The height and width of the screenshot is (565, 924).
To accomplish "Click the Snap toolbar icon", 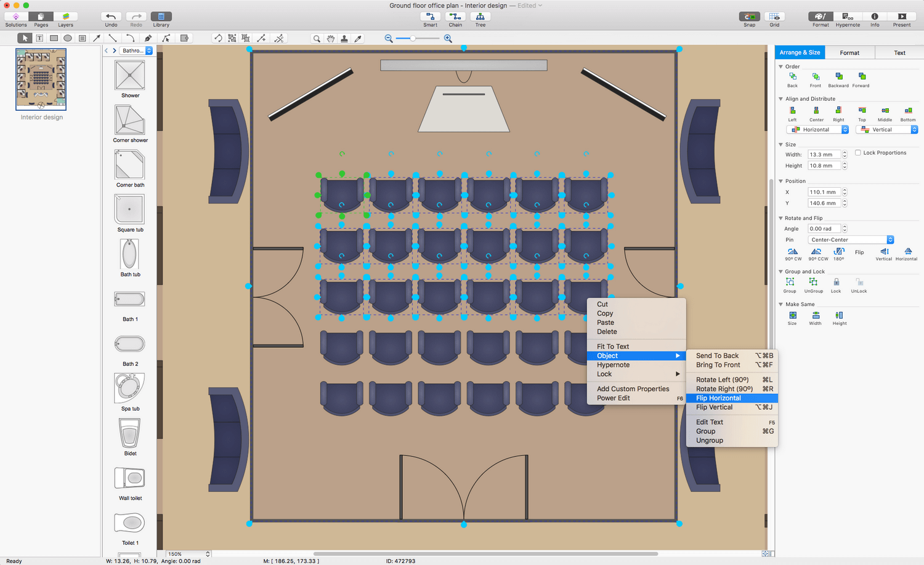I will pyautogui.click(x=749, y=17).
